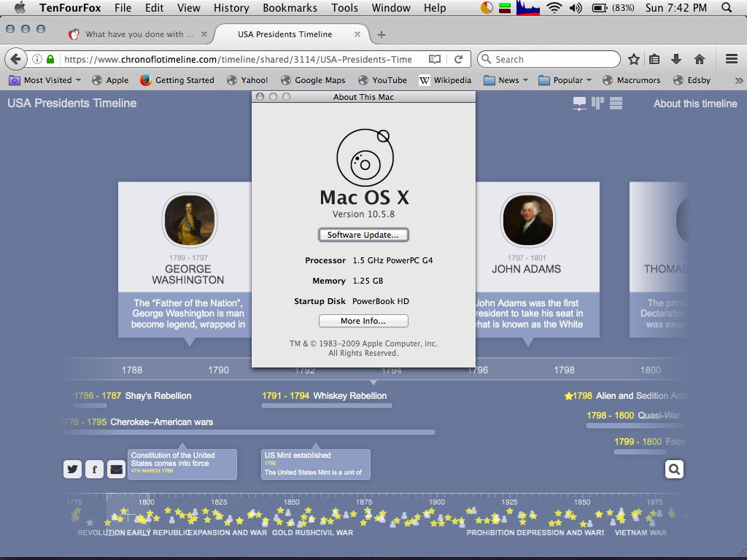Click the Quasi-War timeline span
The height and width of the screenshot is (560, 747).
click(x=635, y=419)
